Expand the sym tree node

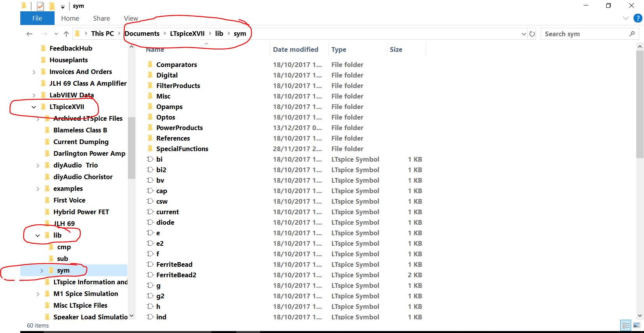[x=42, y=271]
